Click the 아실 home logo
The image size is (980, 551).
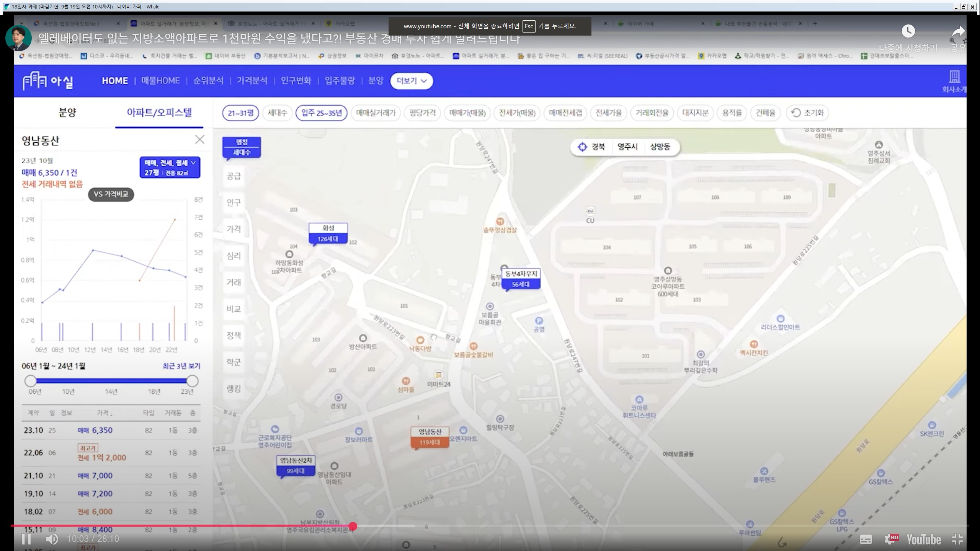pyautogui.click(x=48, y=81)
